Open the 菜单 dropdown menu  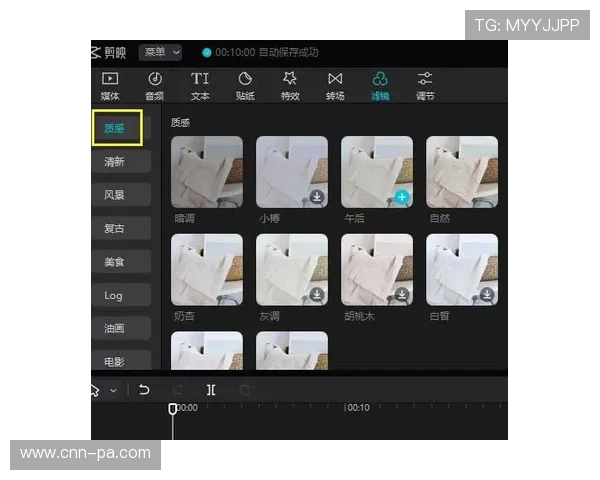(x=160, y=52)
